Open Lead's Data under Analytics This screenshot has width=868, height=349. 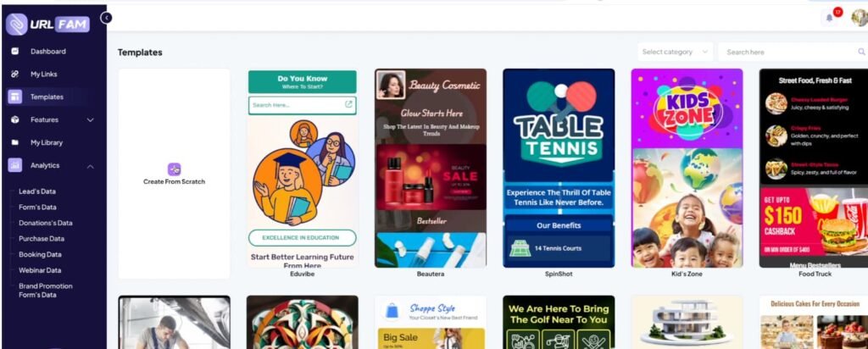[37, 191]
